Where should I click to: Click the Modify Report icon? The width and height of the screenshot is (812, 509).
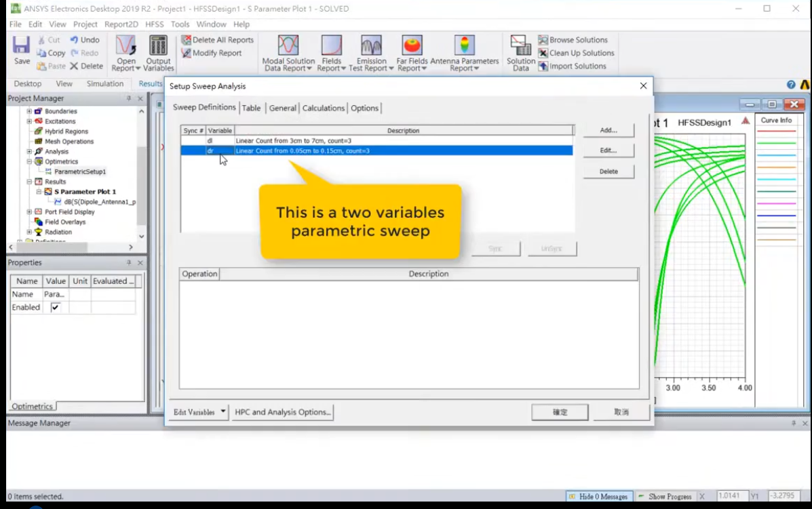coord(186,53)
